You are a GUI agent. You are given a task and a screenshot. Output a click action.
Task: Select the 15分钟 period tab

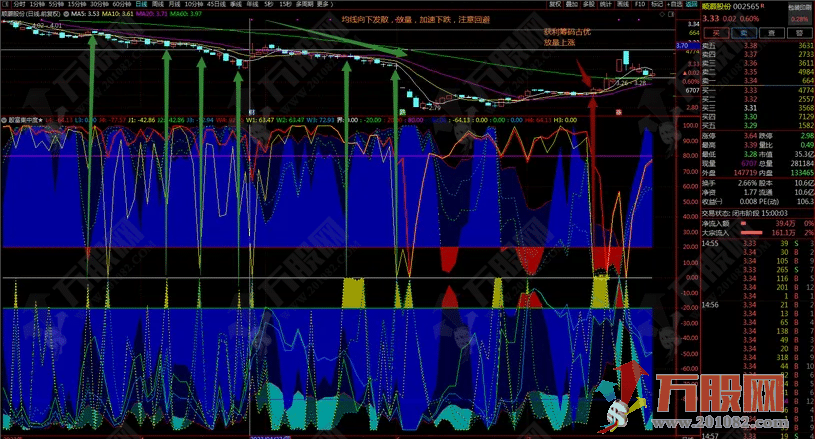tap(77, 4)
